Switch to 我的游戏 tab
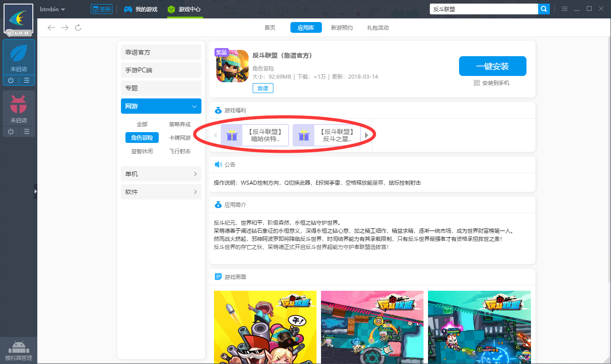Screen dimensions: 611x364 coord(141,9)
